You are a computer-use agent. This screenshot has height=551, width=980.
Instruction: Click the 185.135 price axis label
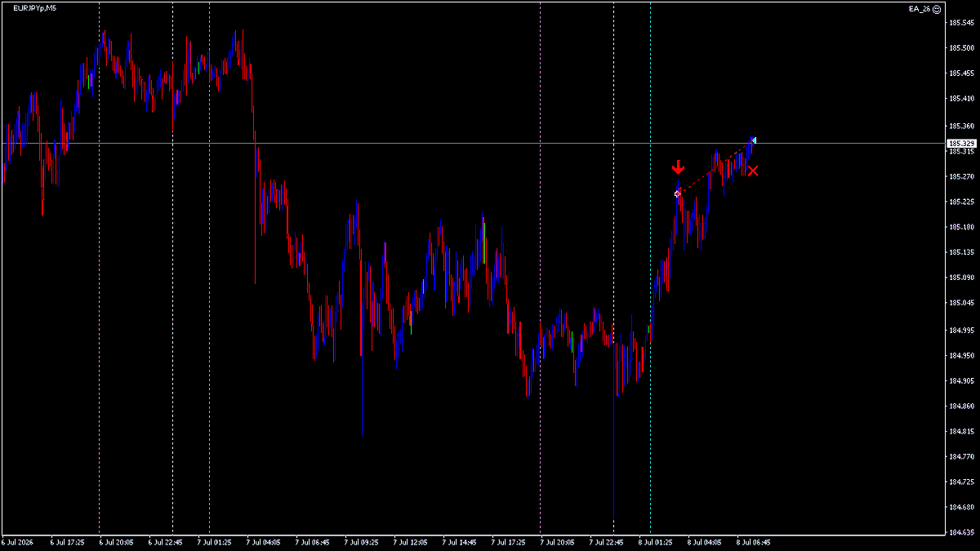tap(961, 252)
